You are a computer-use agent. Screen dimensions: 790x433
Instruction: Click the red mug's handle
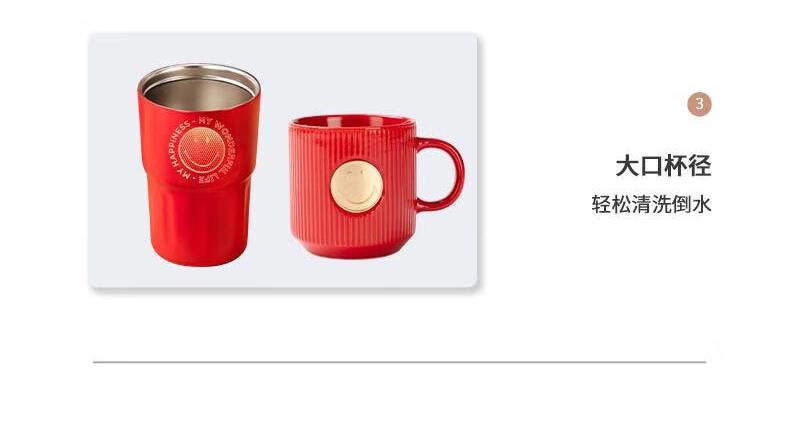[440, 174]
